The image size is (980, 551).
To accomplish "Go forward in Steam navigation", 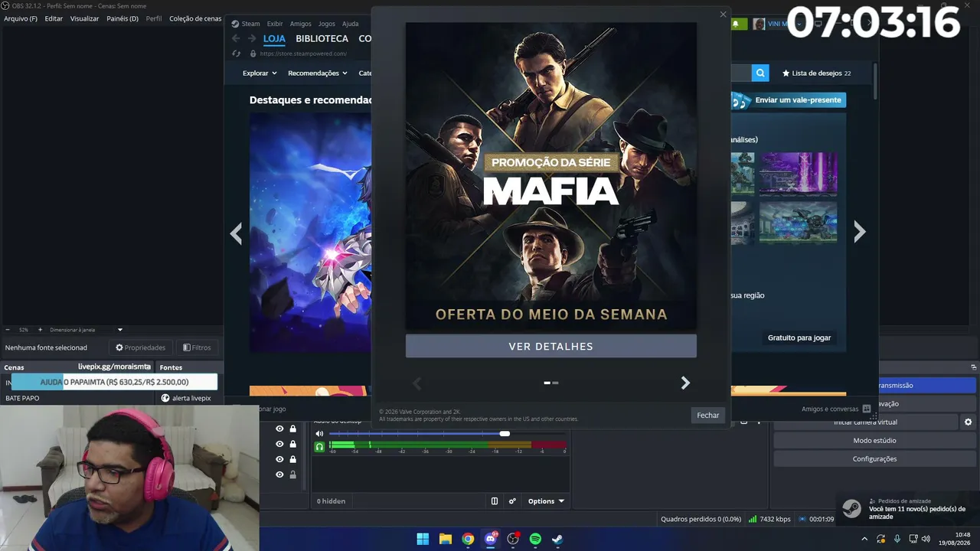I will tap(251, 38).
